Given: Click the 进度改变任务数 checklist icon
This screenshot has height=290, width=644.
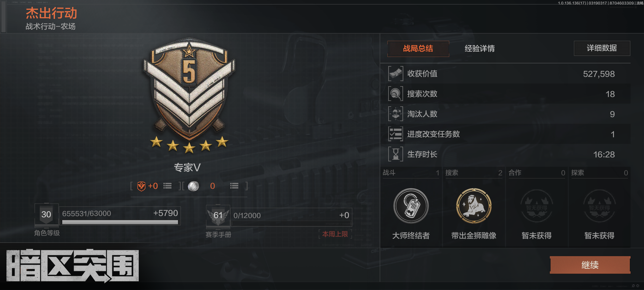Looking at the screenshot, I should click(396, 134).
